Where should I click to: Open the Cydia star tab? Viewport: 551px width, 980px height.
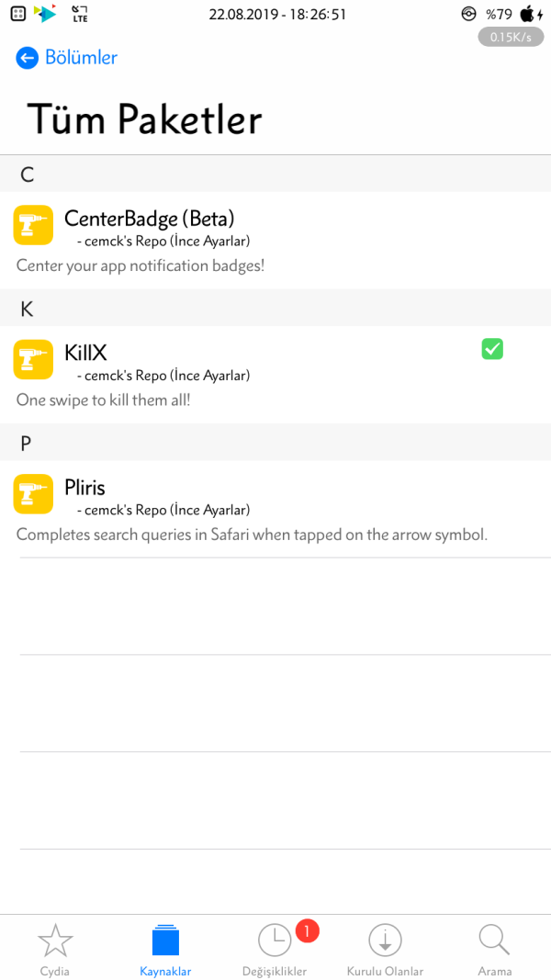[55, 941]
